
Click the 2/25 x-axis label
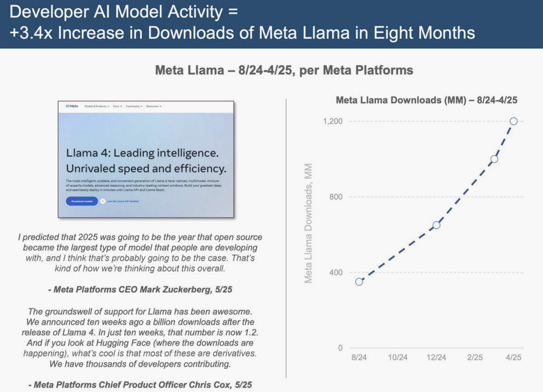[x=475, y=357]
